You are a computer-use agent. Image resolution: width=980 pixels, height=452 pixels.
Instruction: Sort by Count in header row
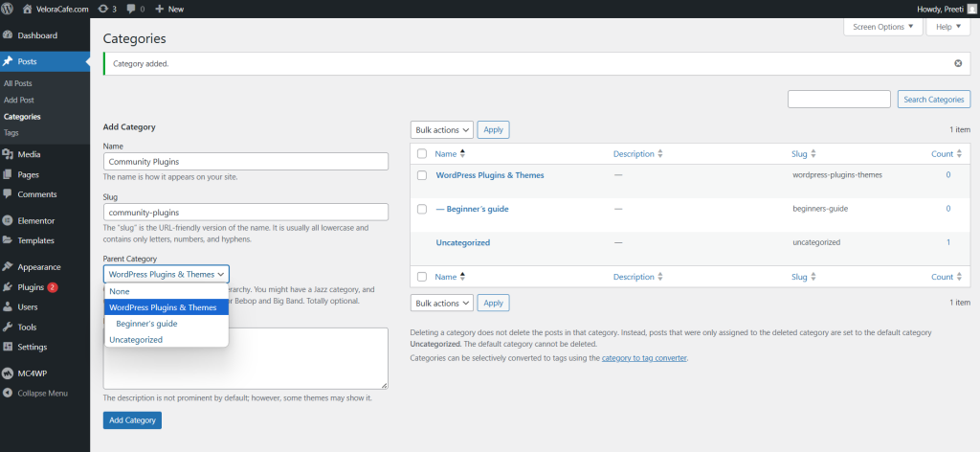tap(947, 154)
